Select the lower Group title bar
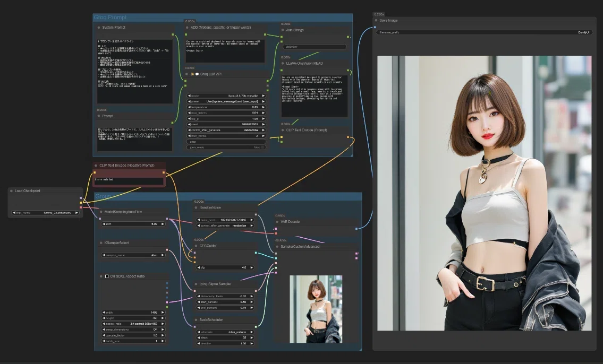The height and width of the screenshot is (364, 603). 228,196
